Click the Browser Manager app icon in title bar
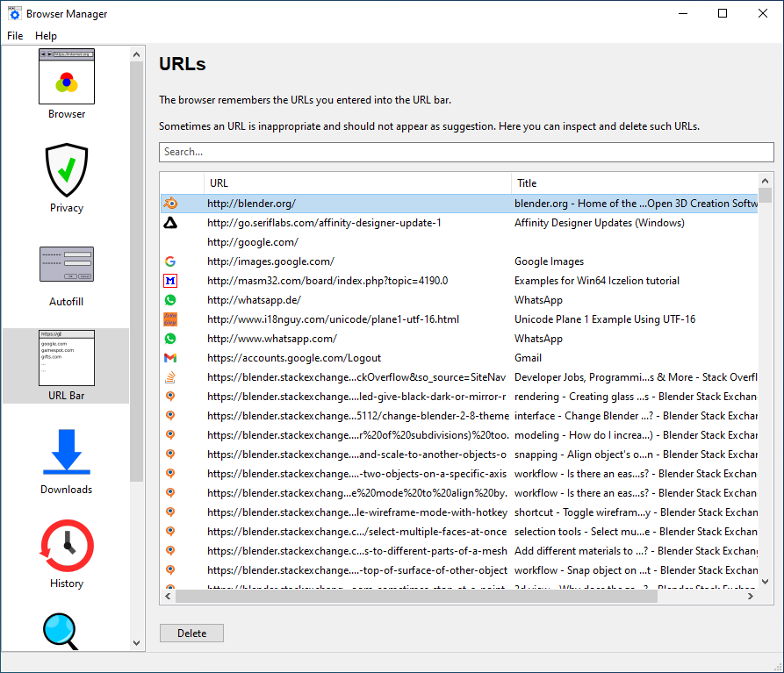 click(x=15, y=13)
